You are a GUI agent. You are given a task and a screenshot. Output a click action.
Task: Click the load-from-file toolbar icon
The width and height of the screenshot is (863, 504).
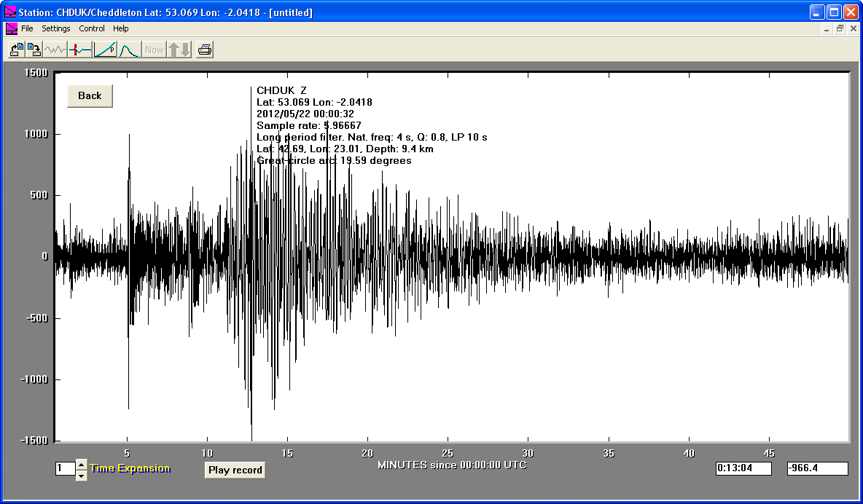click(17, 50)
